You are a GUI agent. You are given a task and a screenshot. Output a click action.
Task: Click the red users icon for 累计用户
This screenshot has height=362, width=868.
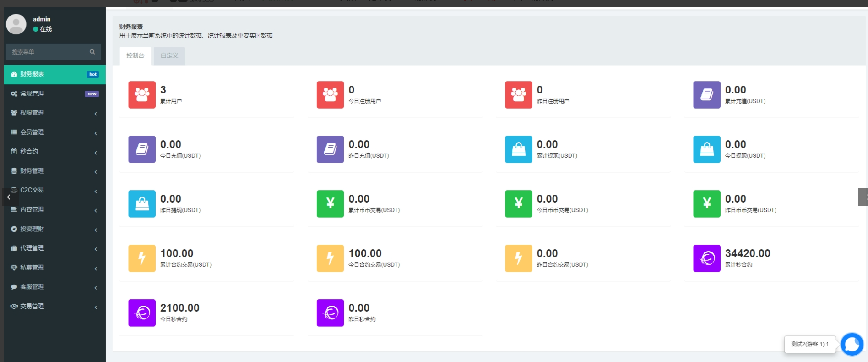point(142,95)
